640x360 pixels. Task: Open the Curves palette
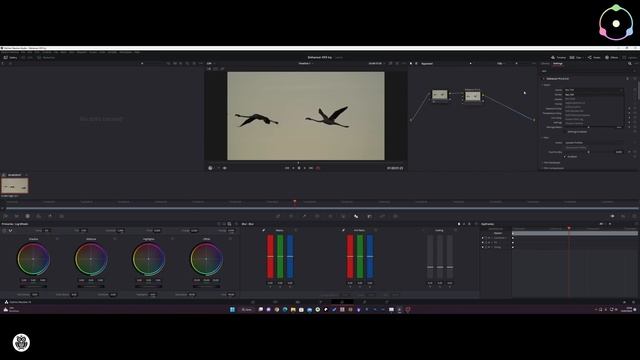(278, 216)
